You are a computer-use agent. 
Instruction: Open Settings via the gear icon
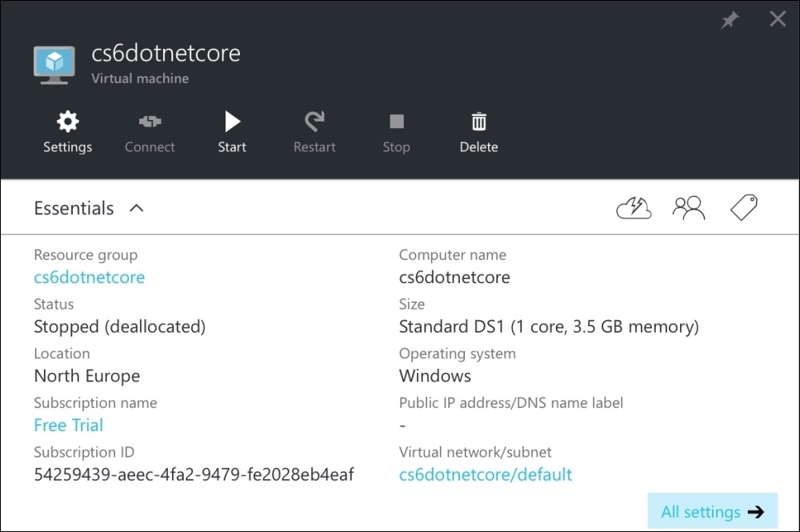point(68,122)
